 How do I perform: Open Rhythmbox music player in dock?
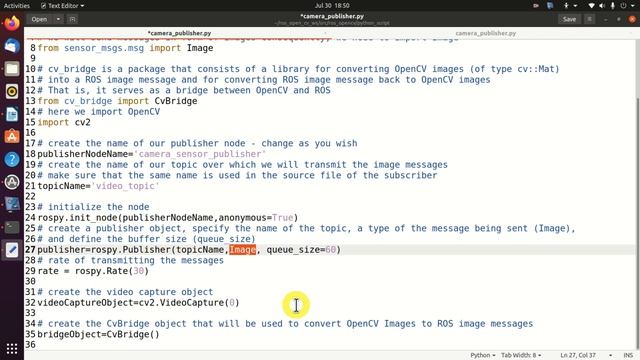pyautogui.click(x=12, y=91)
